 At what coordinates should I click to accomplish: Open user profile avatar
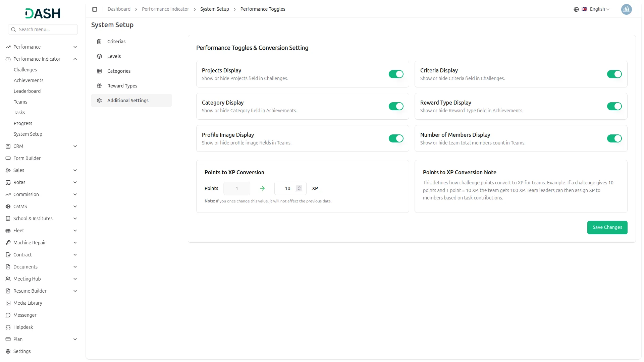point(626,9)
